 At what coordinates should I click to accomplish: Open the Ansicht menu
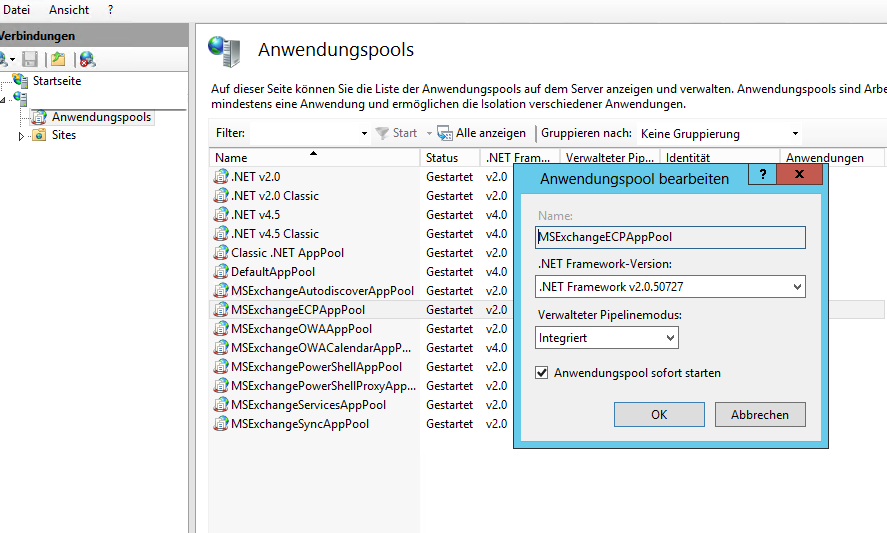point(69,9)
